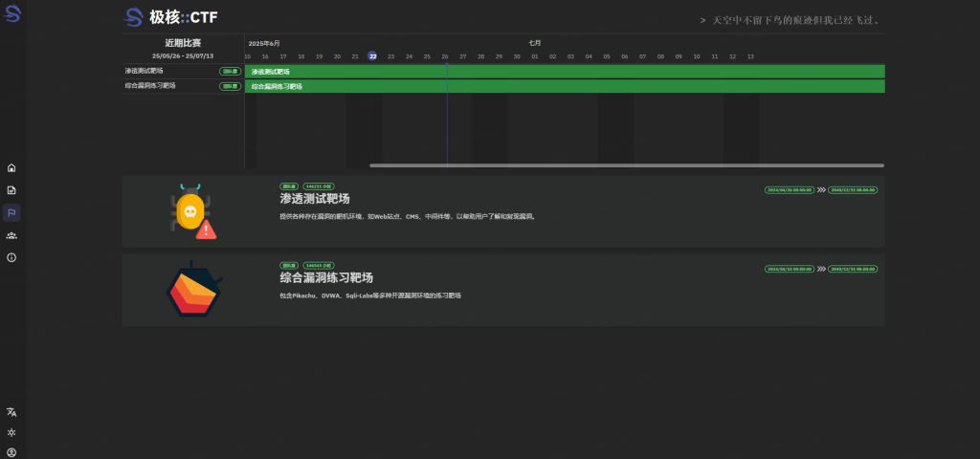Open the About info icon in sidebar
Screen dimensions: 980x459
[11, 257]
